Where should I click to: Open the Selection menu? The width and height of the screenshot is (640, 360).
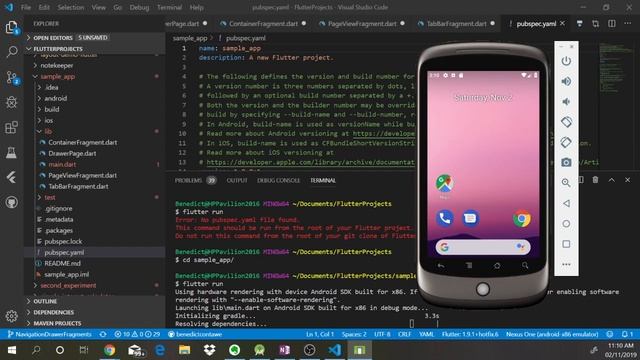click(71, 7)
